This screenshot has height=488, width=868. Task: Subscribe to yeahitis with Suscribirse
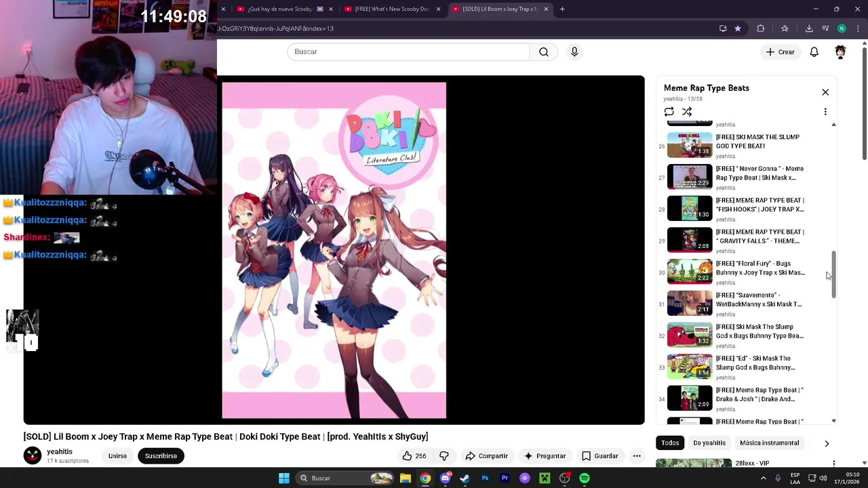[161, 456]
